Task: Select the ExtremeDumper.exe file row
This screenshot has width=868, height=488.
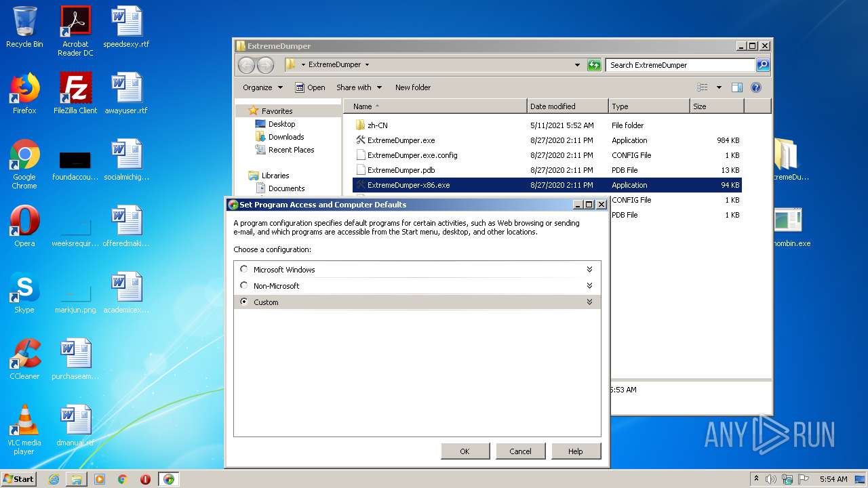Action: tap(547, 140)
